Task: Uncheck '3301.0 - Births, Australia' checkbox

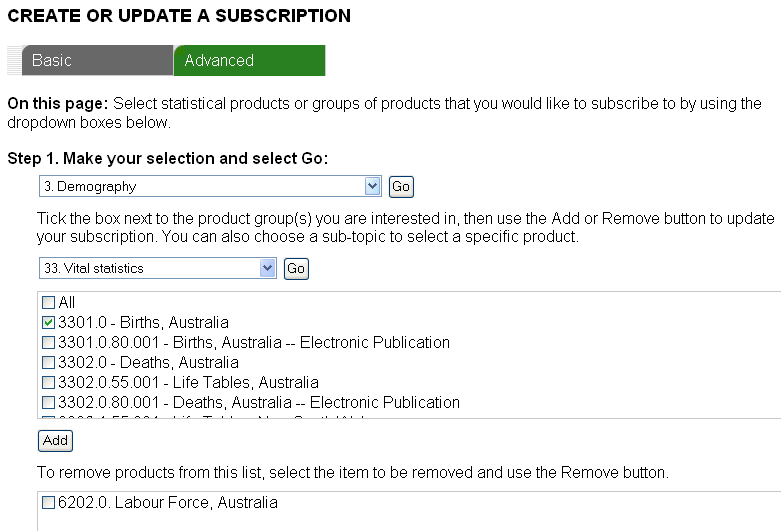Action: pyautogui.click(x=49, y=323)
